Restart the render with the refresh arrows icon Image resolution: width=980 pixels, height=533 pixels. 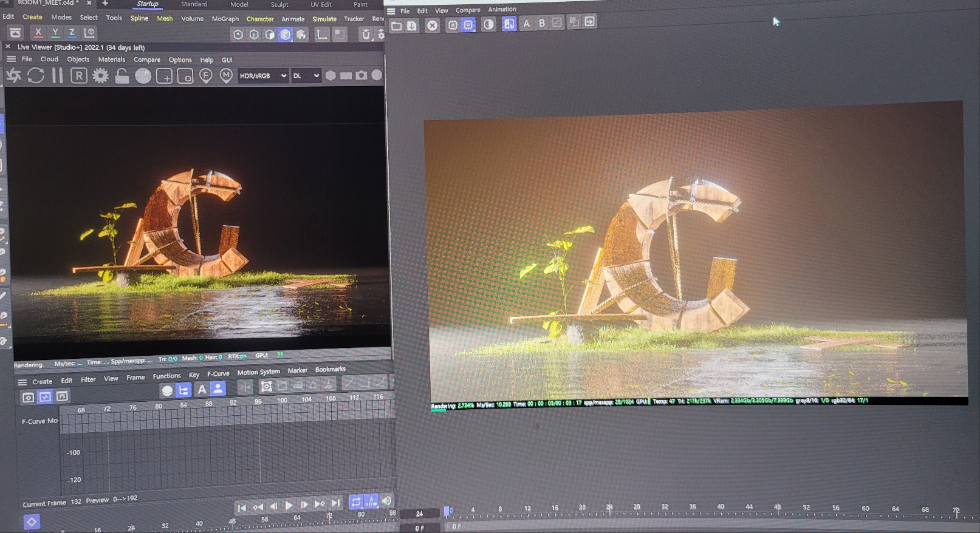click(x=36, y=75)
